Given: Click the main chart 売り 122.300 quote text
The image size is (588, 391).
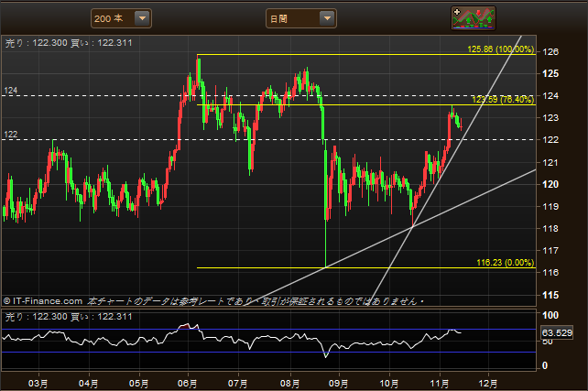Looking at the screenshot, I should 37,43.
